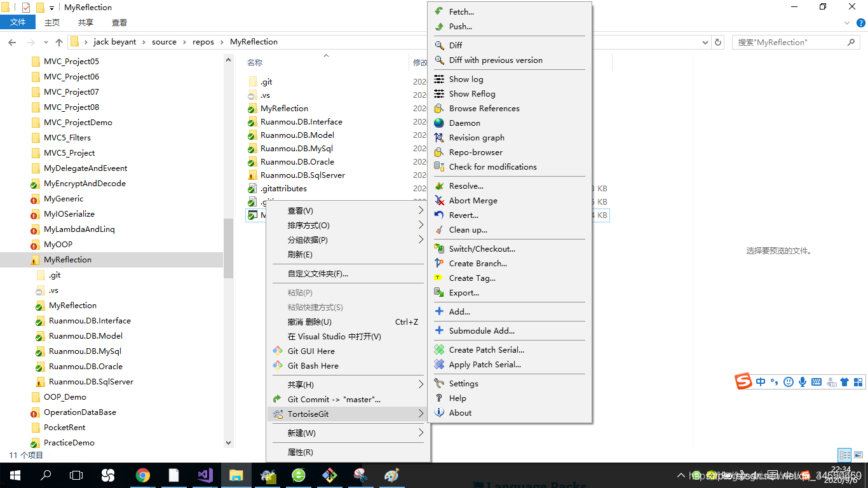Click the Create Patch Serial icon
The height and width of the screenshot is (488, 868).
439,349
